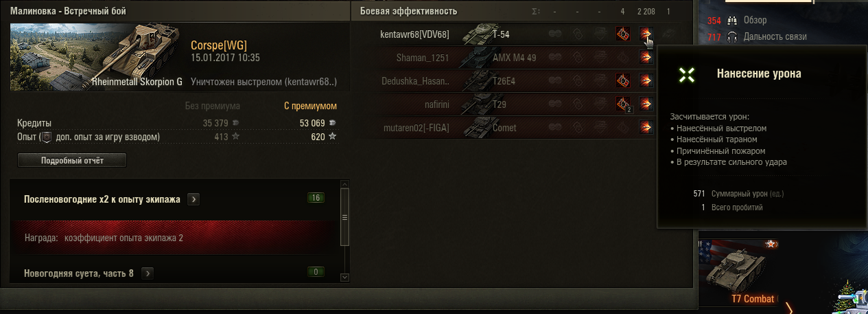Expand Посленовогодние x2 к опыту экипажа mission
This screenshot has height=314, width=868.
point(194,199)
